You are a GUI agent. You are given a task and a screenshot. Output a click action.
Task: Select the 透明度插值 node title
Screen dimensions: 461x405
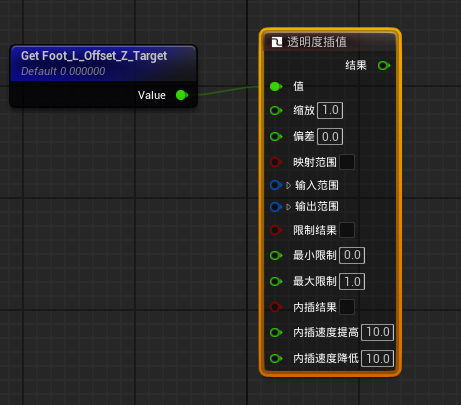317,42
